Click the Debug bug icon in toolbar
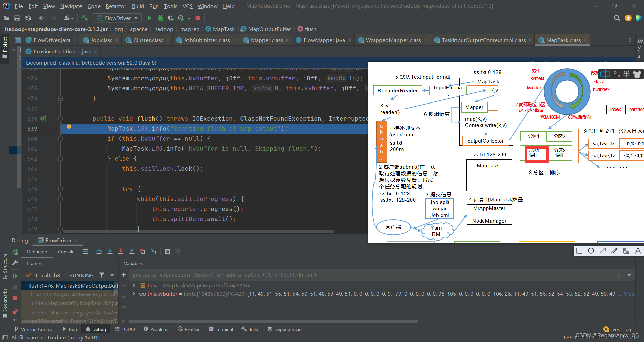Viewport: 644px width, 342px height. coord(160,18)
